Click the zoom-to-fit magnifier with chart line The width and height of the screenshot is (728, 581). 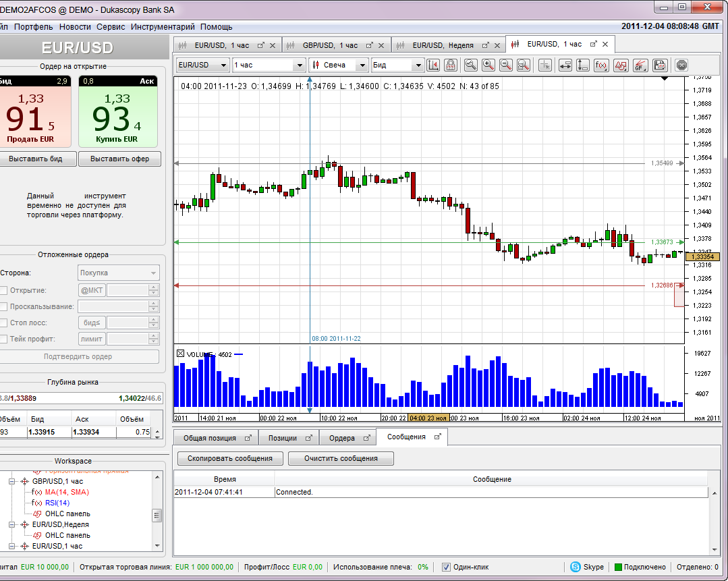(471, 65)
